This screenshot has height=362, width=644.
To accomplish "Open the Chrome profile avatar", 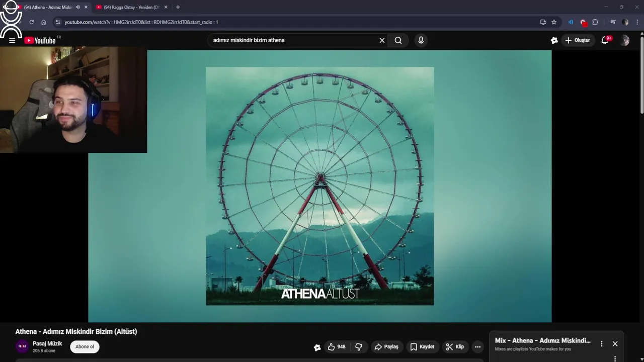I will [625, 22].
